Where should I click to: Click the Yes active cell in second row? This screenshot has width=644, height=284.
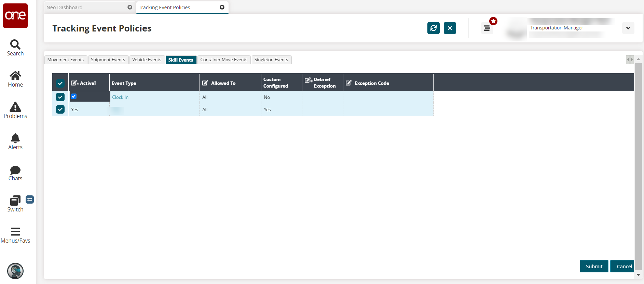[x=89, y=109]
